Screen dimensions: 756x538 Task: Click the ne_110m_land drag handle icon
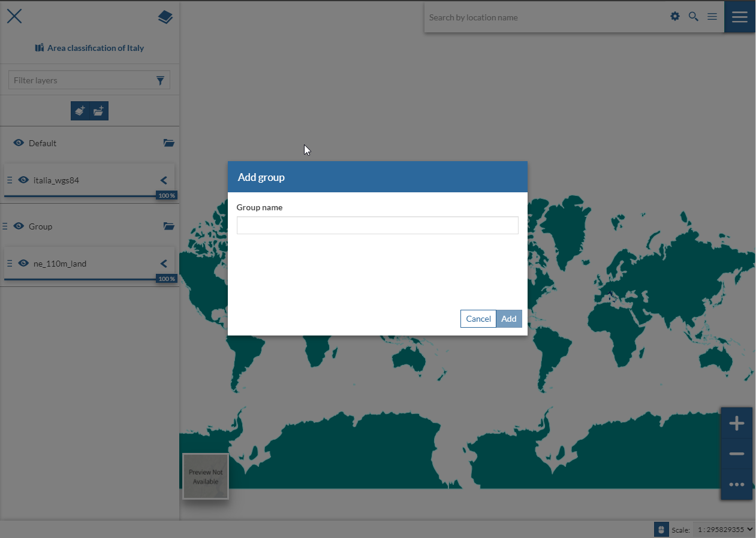pyautogui.click(x=10, y=263)
